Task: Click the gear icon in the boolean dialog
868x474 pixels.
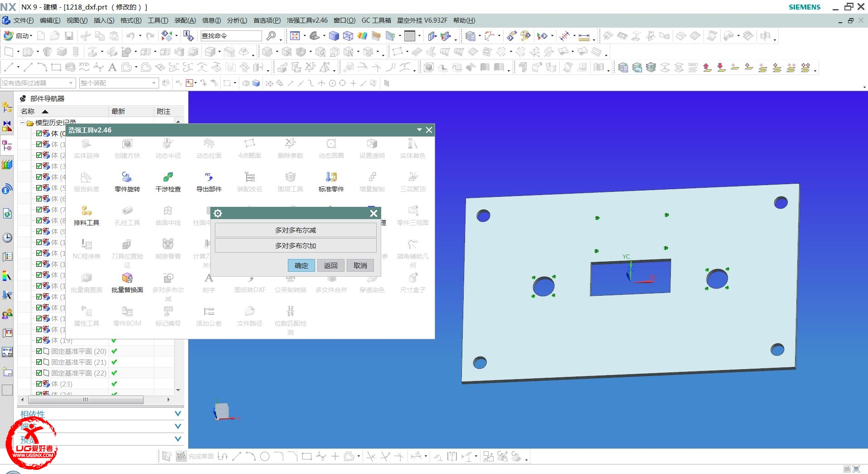Action: [x=218, y=213]
